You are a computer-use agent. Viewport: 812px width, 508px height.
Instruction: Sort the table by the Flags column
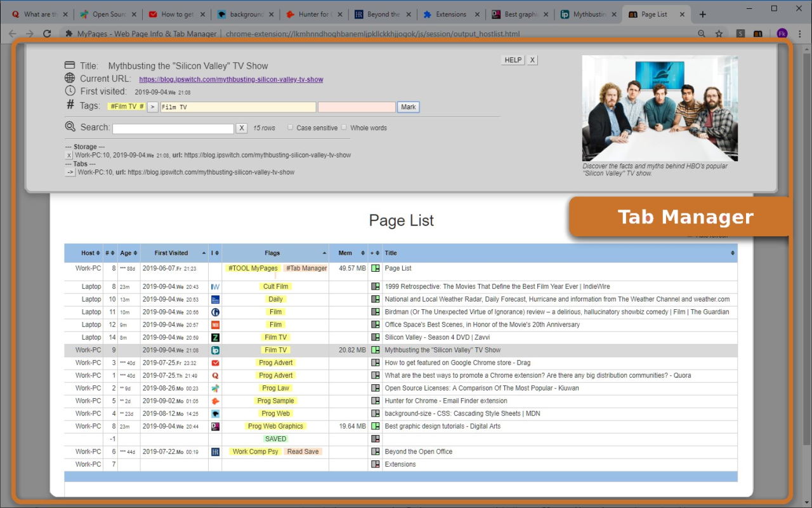point(275,253)
